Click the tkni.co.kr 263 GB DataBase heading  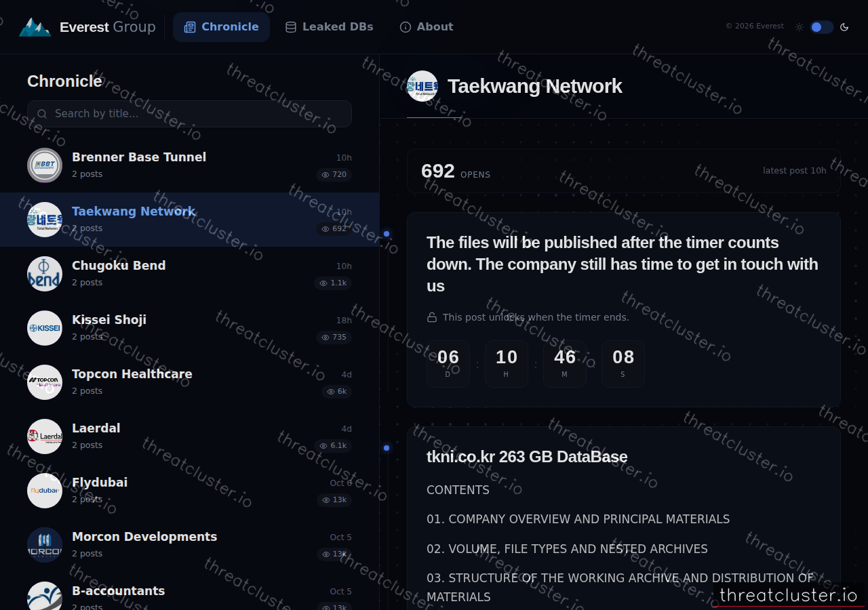527,457
